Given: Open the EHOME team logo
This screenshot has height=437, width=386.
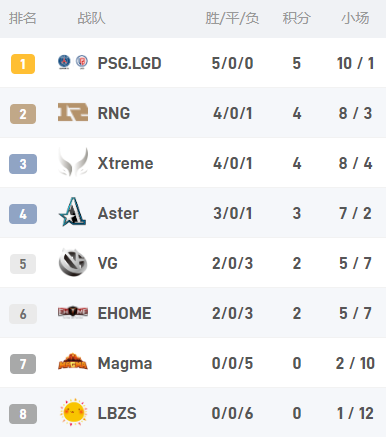Looking at the screenshot, I should click(73, 312).
